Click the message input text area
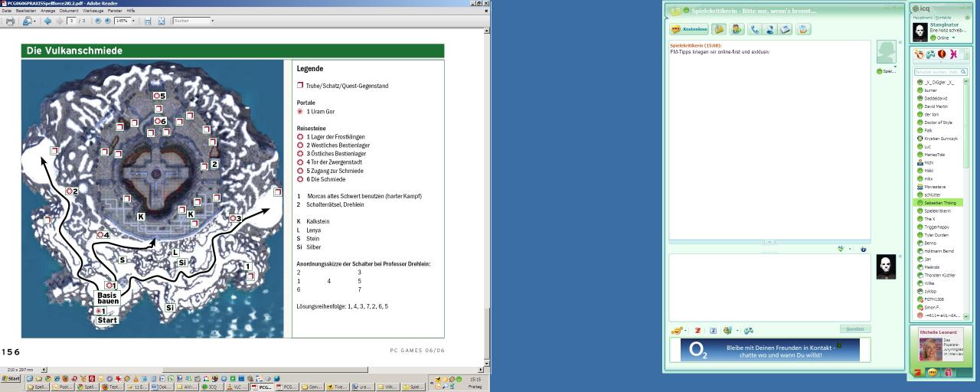This screenshot has width=980, height=392. coord(769,287)
